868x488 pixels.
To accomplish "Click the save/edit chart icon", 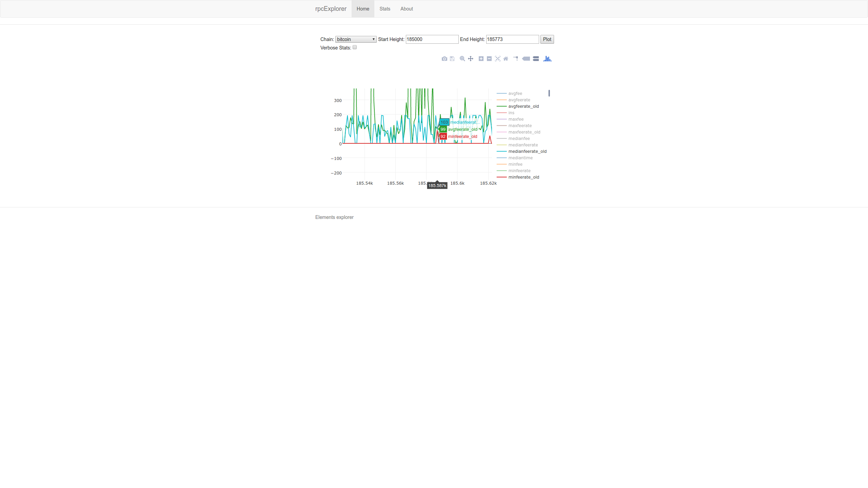I will point(452,58).
